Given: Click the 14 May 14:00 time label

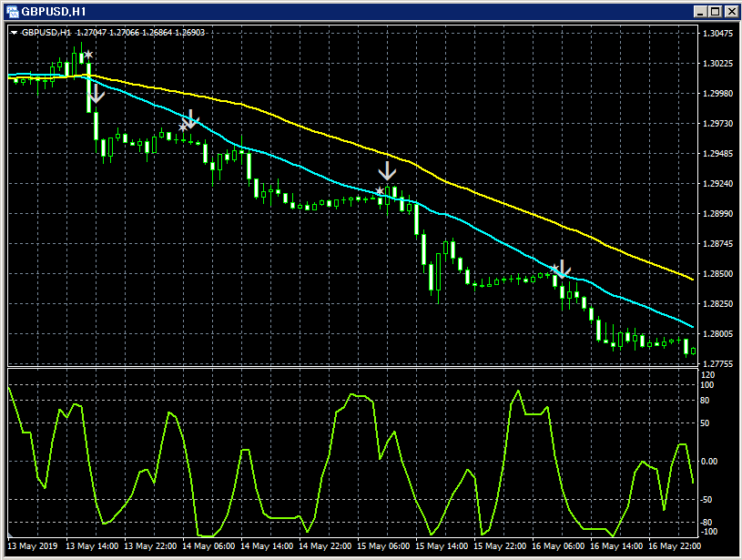Looking at the screenshot, I should (x=267, y=546).
